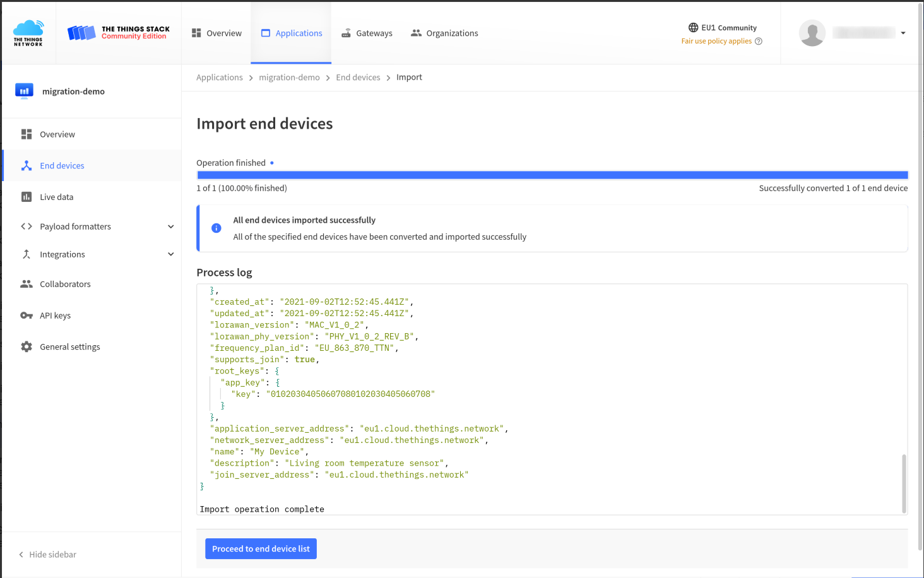This screenshot has width=924, height=578.
Task: Click the info icon in success notification
Action: (216, 228)
